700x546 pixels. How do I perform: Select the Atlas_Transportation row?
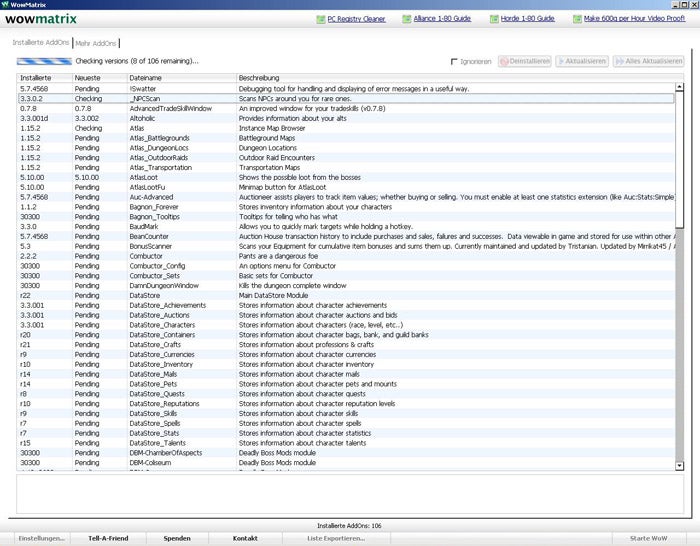tap(346, 167)
